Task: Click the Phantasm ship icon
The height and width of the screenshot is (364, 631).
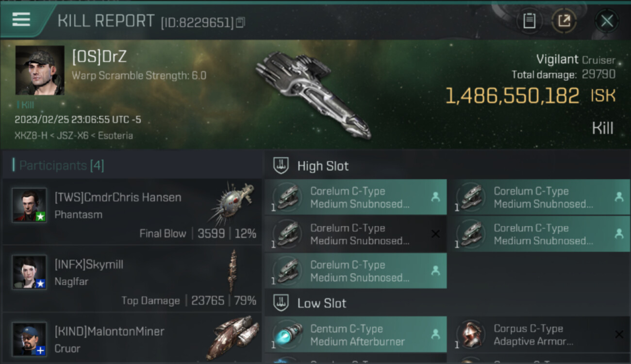Action: pyautogui.click(x=232, y=204)
